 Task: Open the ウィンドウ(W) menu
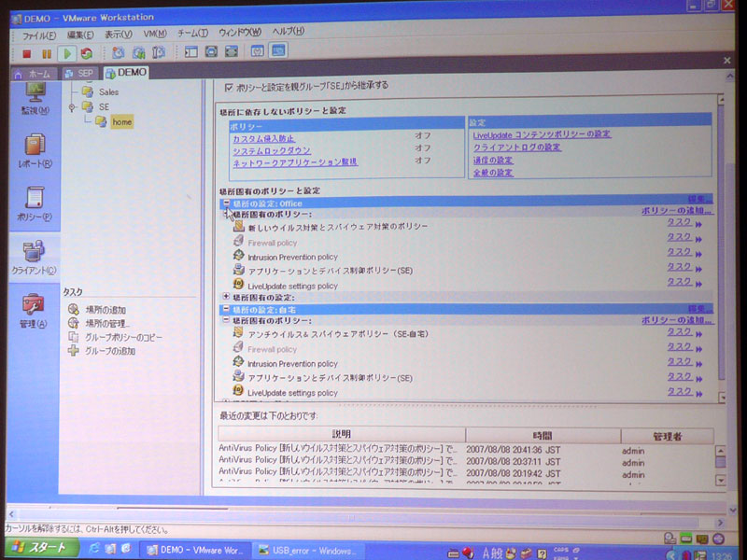(240, 33)
